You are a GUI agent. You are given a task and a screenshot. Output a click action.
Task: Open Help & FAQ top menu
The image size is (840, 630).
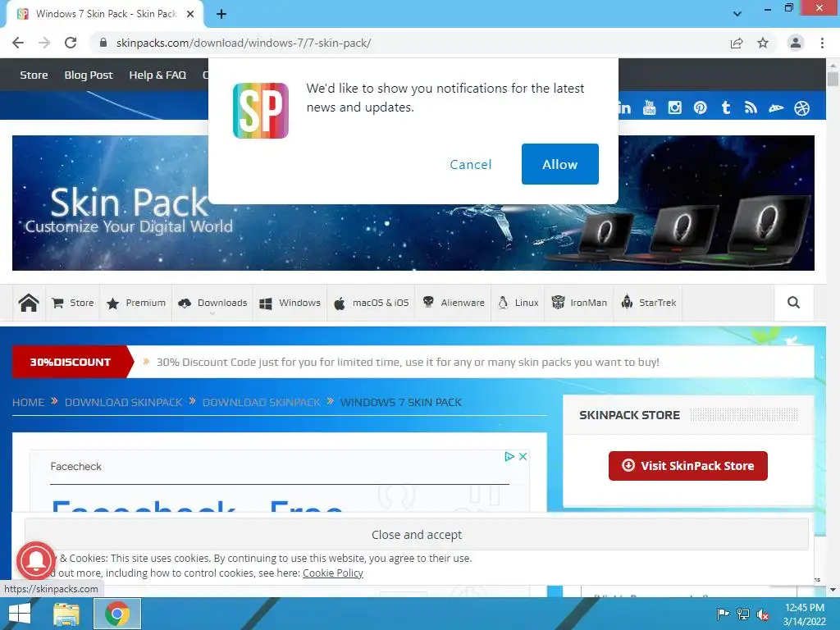157,75
